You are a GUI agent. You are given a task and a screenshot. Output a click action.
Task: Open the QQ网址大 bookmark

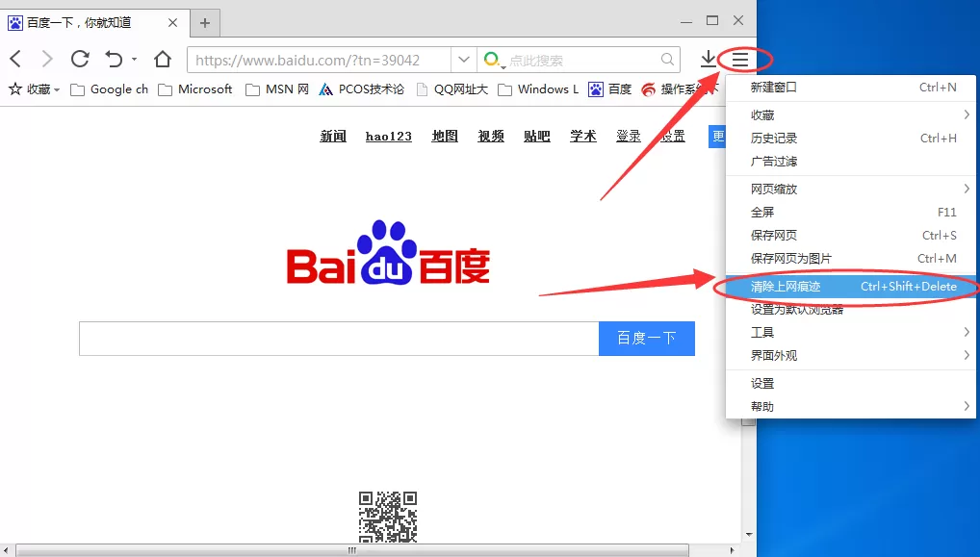[x=451, y=89]
